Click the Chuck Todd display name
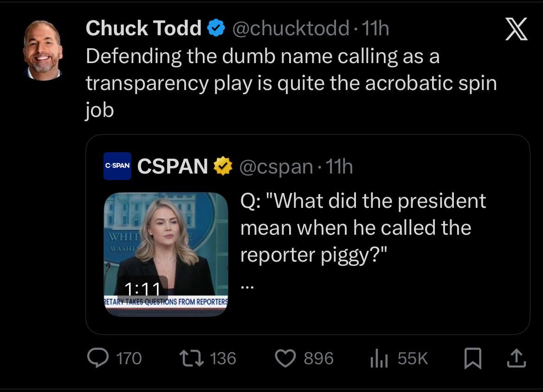This screenshot has height=392, width=543. 143,29
